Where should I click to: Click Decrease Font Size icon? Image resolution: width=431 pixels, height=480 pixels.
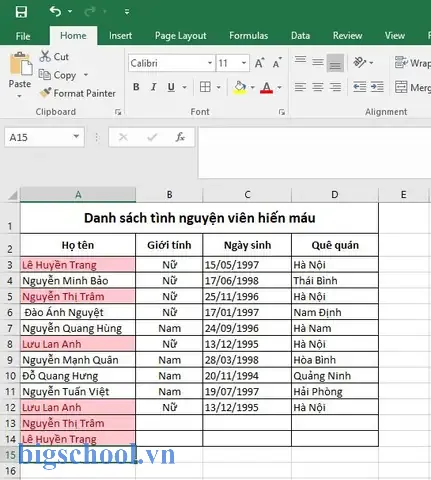[x=277, y=63]
